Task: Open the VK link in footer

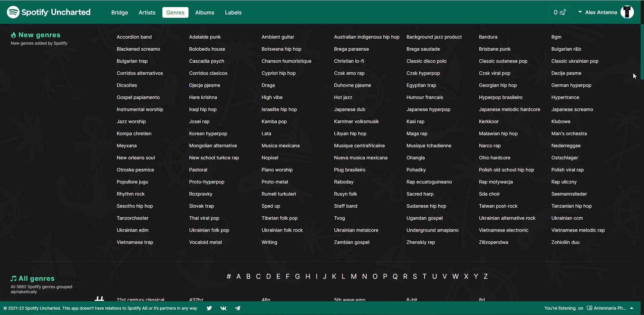Action: (x=223, y=308)
